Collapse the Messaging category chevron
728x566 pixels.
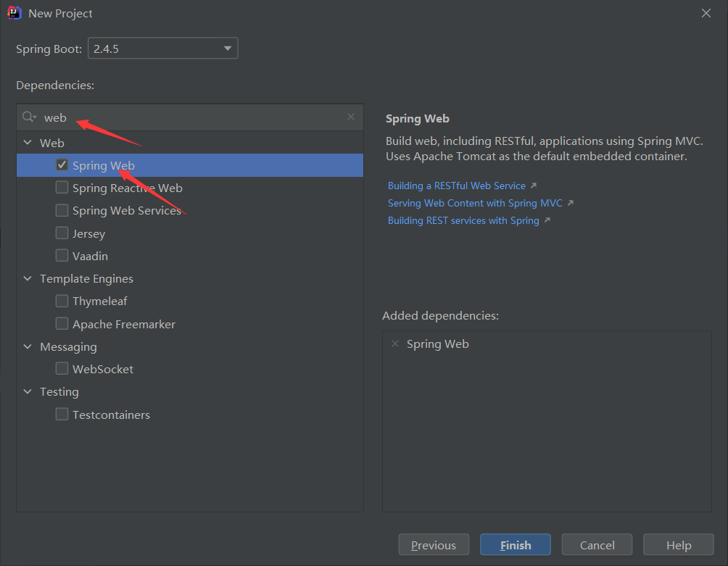pos(28,346)
